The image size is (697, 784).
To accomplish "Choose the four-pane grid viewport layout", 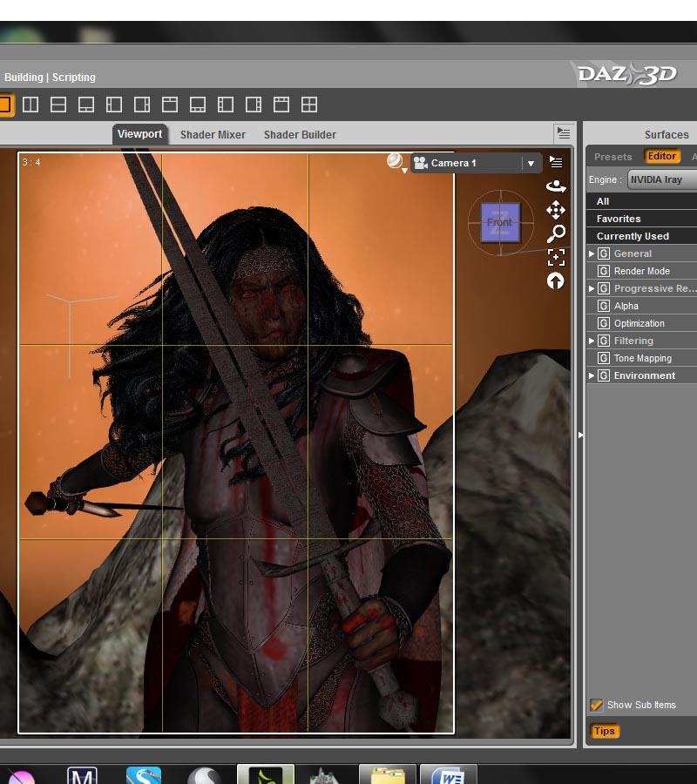I will 309,105.
